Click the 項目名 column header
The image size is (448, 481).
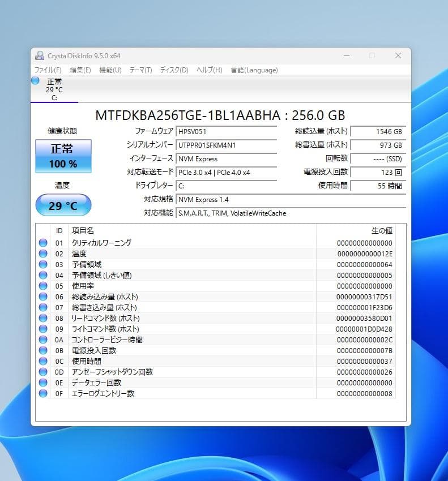pos(192,231)
